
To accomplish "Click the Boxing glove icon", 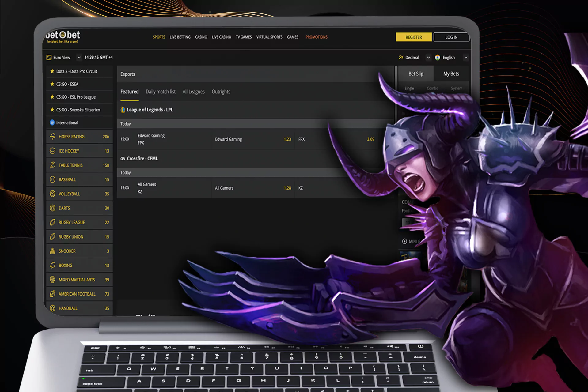I will [53, 265].
